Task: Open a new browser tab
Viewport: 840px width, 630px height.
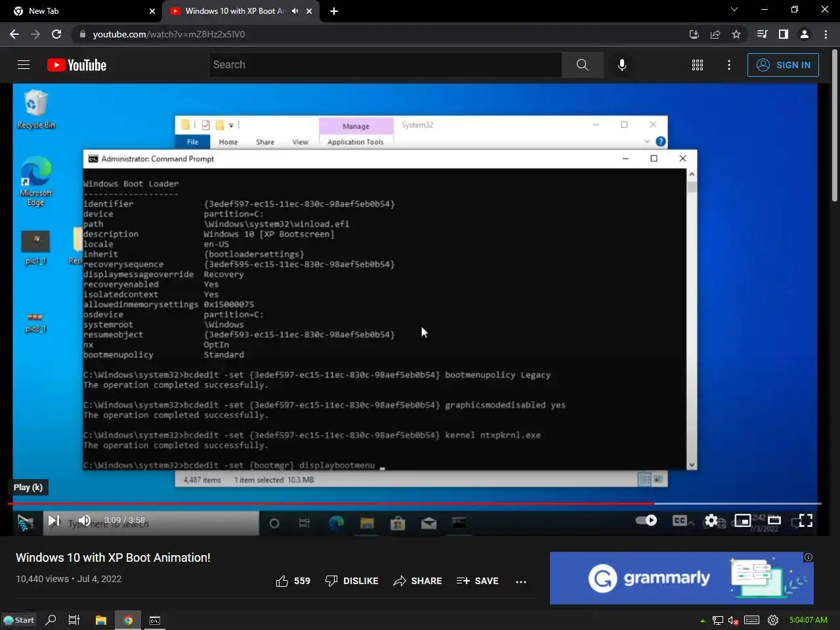Action: click(x=334, y=11)
